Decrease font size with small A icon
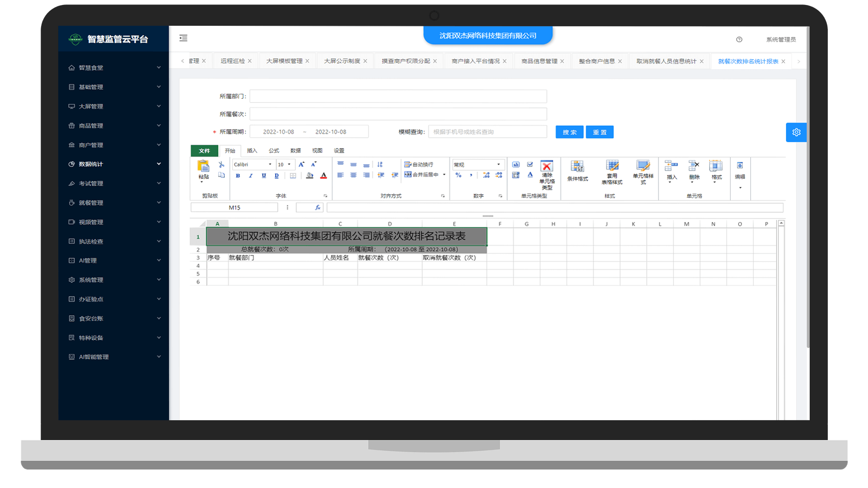This screenshot has width=868, height=488. click(x=314, y=164)
